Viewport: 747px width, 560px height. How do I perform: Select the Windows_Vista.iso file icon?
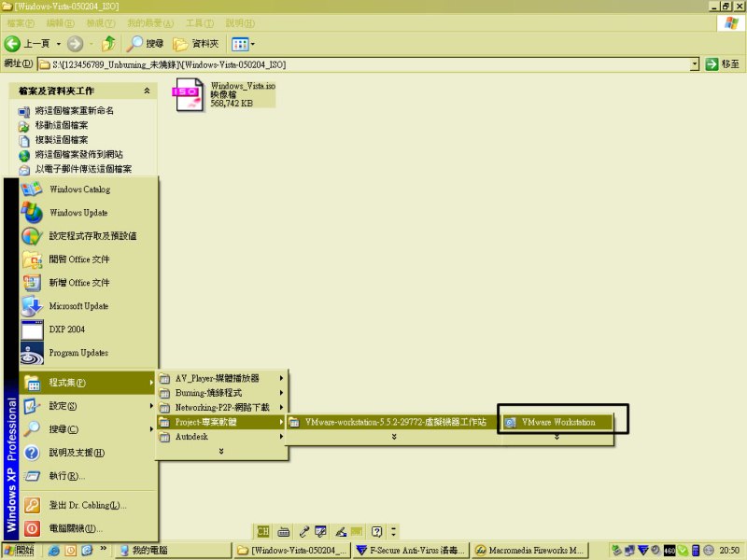tap(190, 95)
